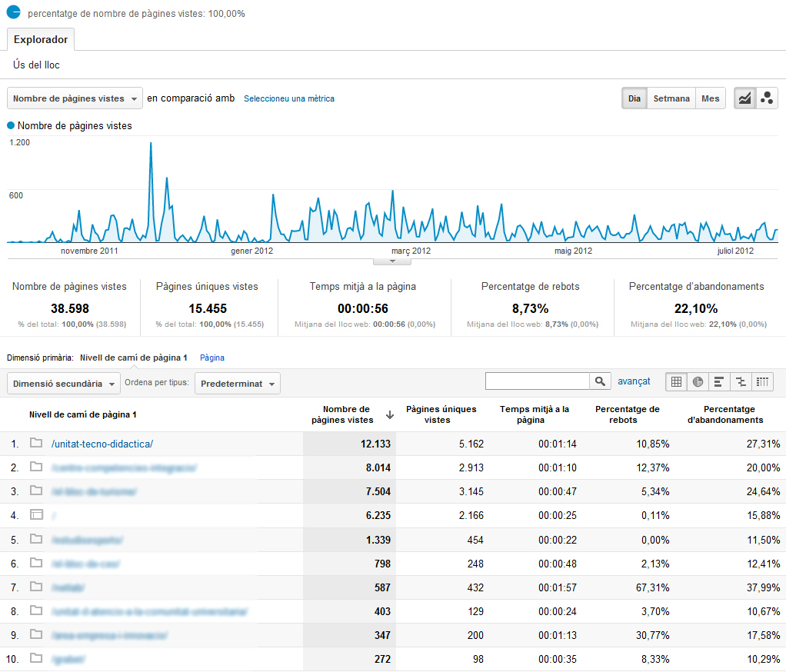Open the Explorador tab
This screenshot has height=672, width=786.
tap(41, 39)
